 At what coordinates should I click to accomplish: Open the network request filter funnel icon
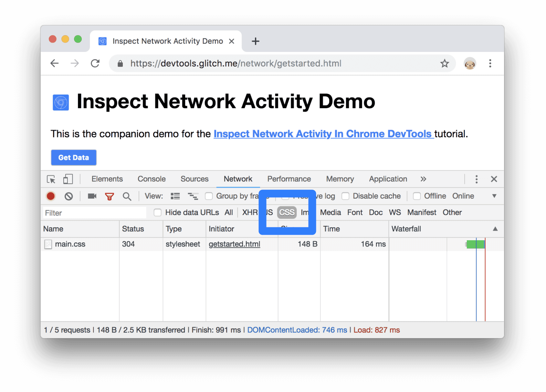tap(110, 196)
